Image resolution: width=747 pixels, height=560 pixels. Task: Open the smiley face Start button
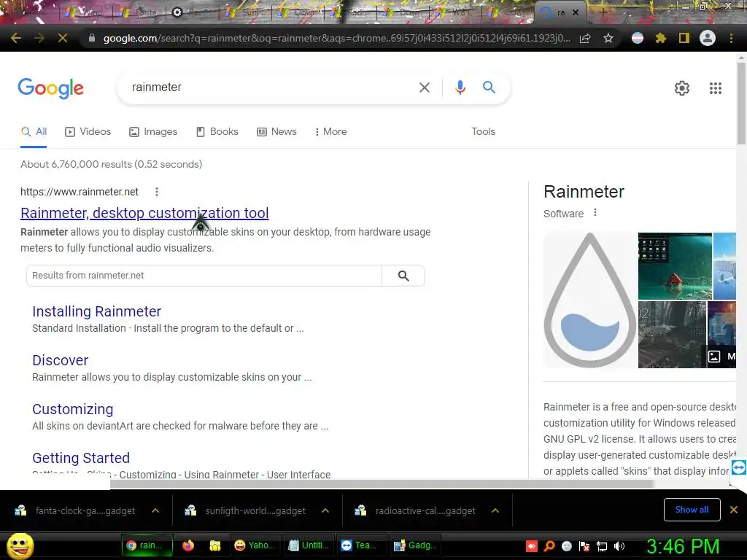click(20, 545)
